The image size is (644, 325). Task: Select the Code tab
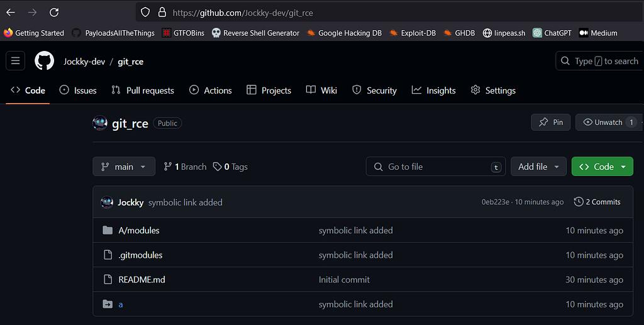point(28,91)
